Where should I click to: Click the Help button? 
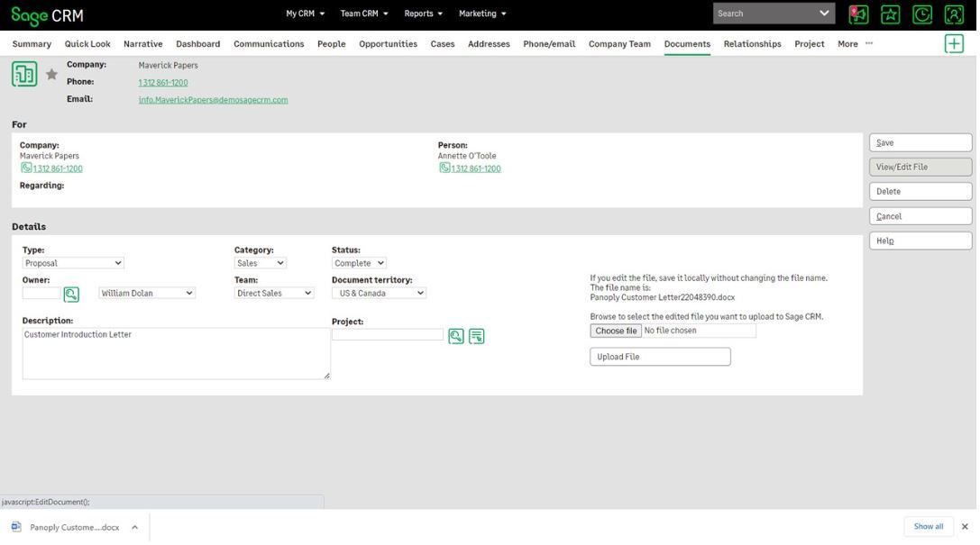tap(920, 241)
